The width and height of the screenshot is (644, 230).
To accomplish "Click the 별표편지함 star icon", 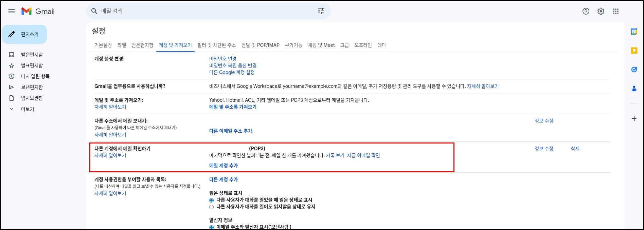I will point(12,65).
